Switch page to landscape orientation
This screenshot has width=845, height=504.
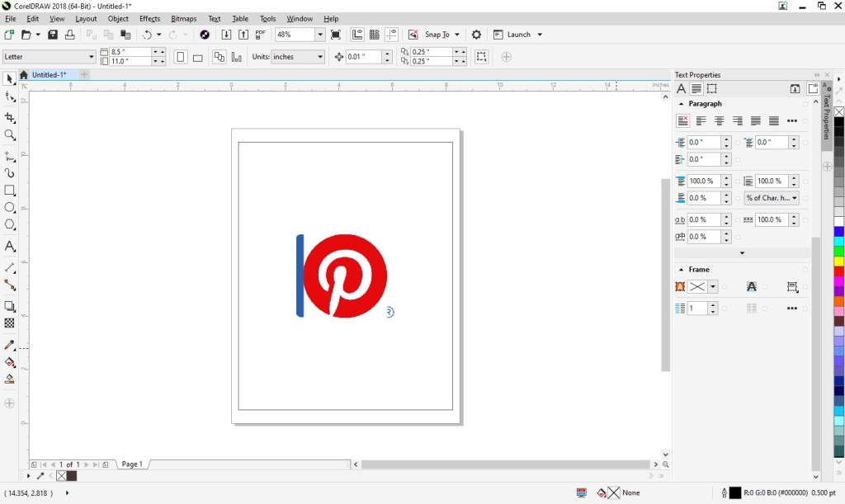pyautogui.click(x=197, y=57)
